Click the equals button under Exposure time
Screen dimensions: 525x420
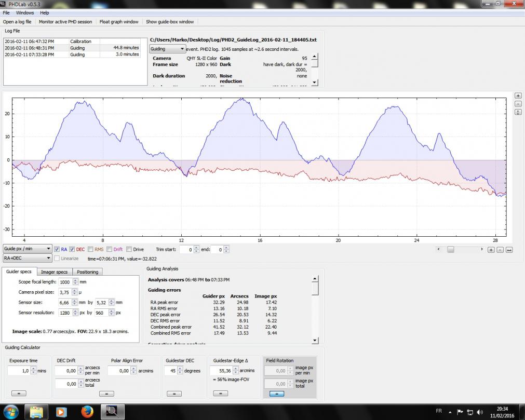tap(19, 394)
